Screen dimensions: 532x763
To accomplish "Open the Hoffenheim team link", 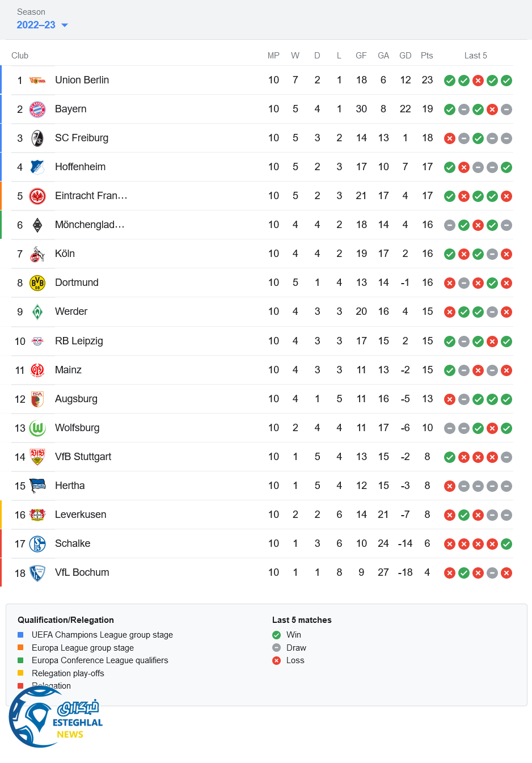I will pyautogui.click(x=80, y=167).
